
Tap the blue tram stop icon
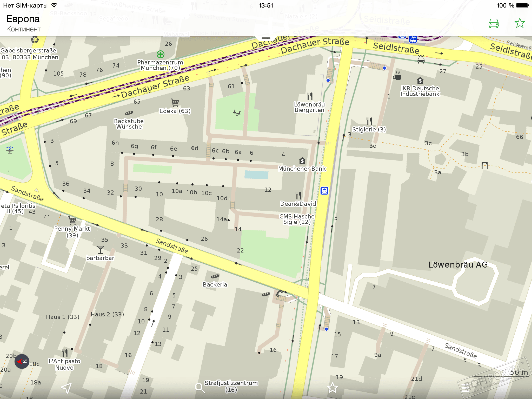point(324,191)
